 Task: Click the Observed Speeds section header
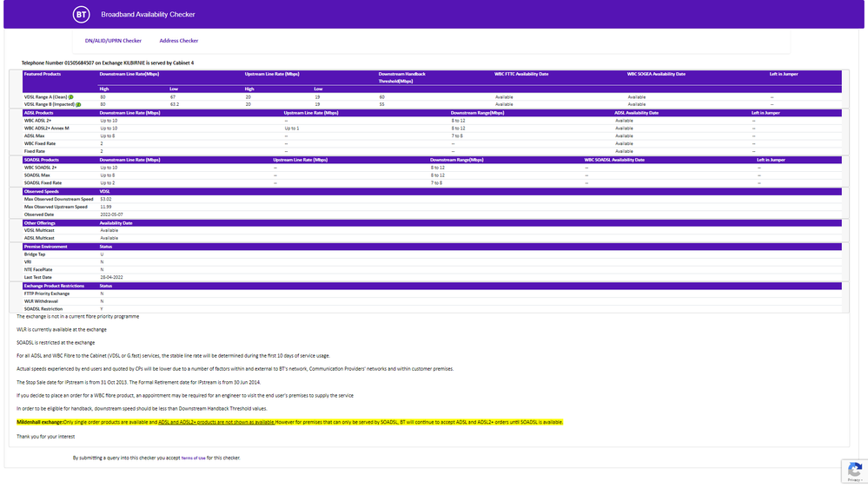pyautogui.click(x=42, y=191)
